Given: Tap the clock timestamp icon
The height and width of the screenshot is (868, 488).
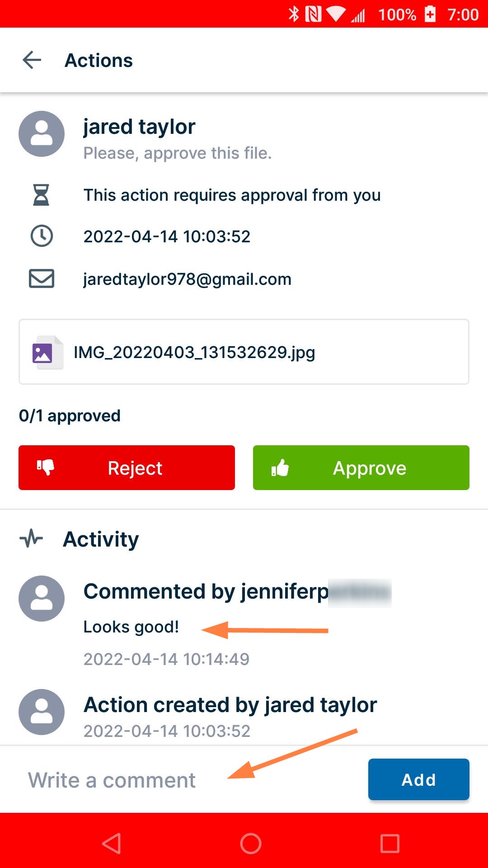Looking at the screenshot, I should pos(42,236).
